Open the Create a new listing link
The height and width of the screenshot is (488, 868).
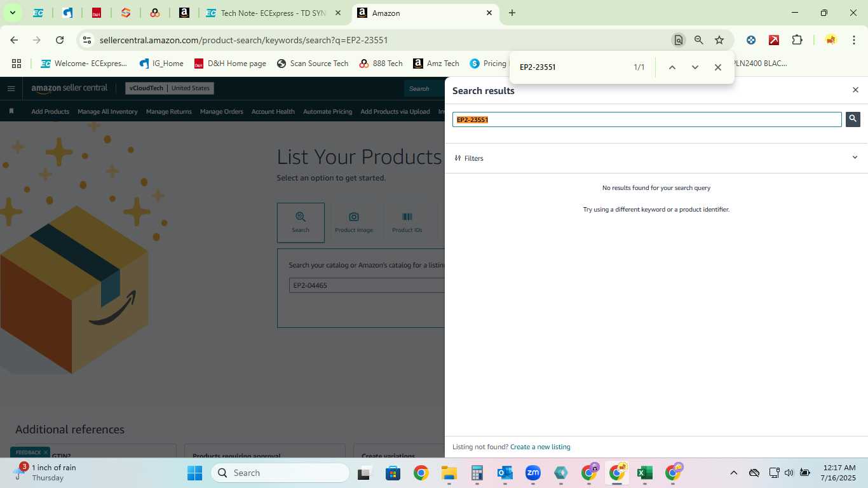click(540, 447)
